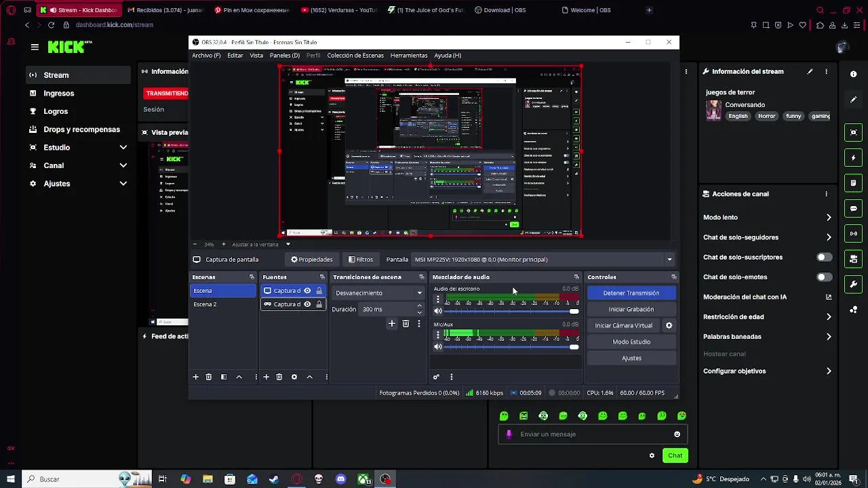The height and width of the screenshot is (488, 868).
Task: Open Vista menu in OBS
Action: tap(256, 56)
